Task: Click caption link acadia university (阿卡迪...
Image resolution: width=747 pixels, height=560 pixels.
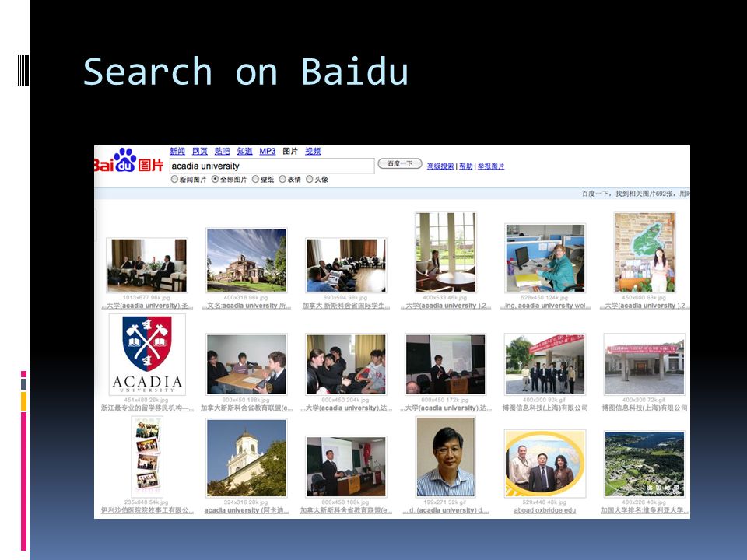Action: coord(247,510)
